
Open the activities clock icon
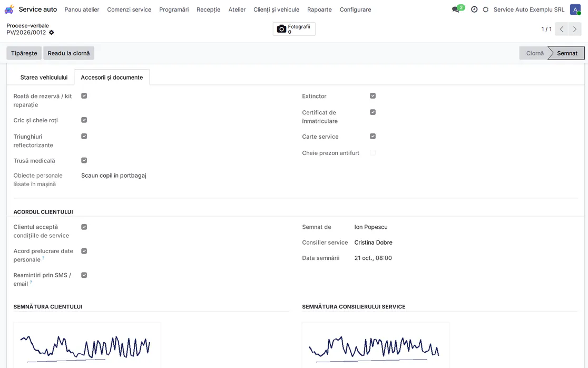tap(474, 9)
